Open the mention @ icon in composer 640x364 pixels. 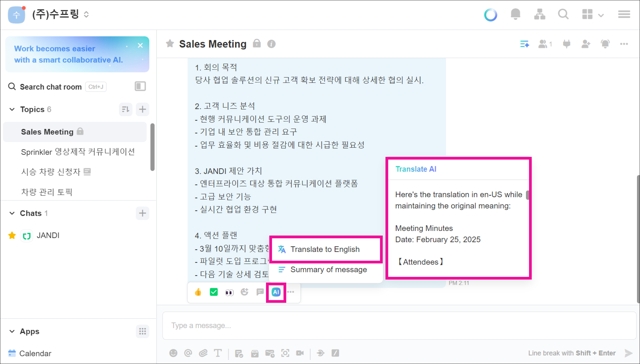188,353
